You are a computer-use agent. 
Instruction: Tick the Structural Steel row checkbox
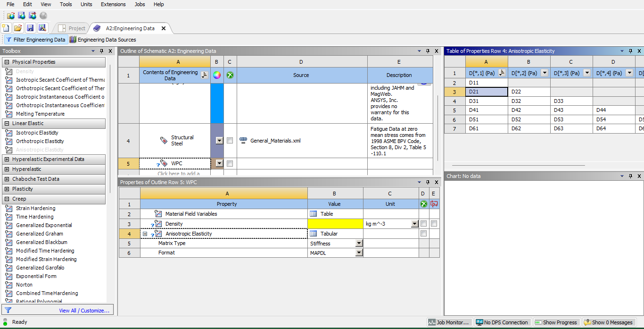230,141
